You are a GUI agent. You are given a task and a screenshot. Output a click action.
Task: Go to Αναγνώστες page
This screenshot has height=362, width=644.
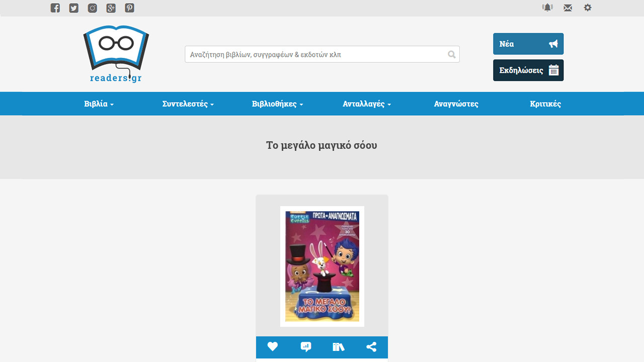tap(456, 104)
